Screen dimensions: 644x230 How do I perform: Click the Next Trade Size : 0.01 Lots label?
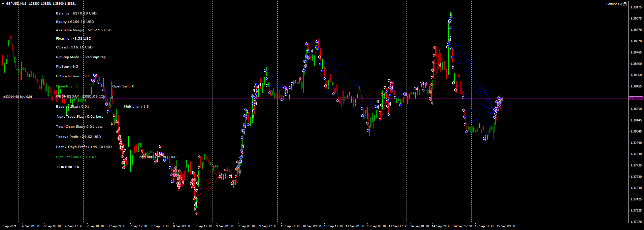point(80,117)
